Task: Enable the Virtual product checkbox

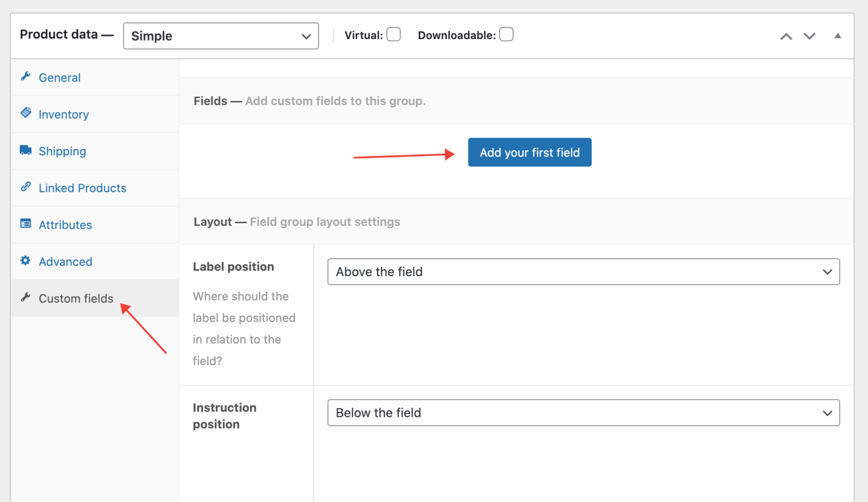Action: click(x=393, y=34)
